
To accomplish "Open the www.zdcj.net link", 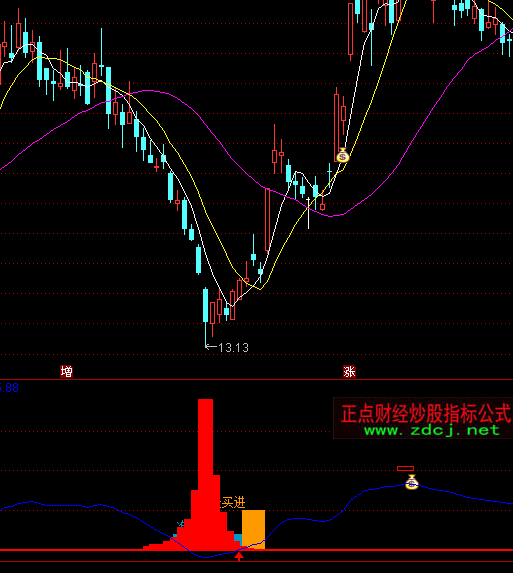I will coord(432,430).
